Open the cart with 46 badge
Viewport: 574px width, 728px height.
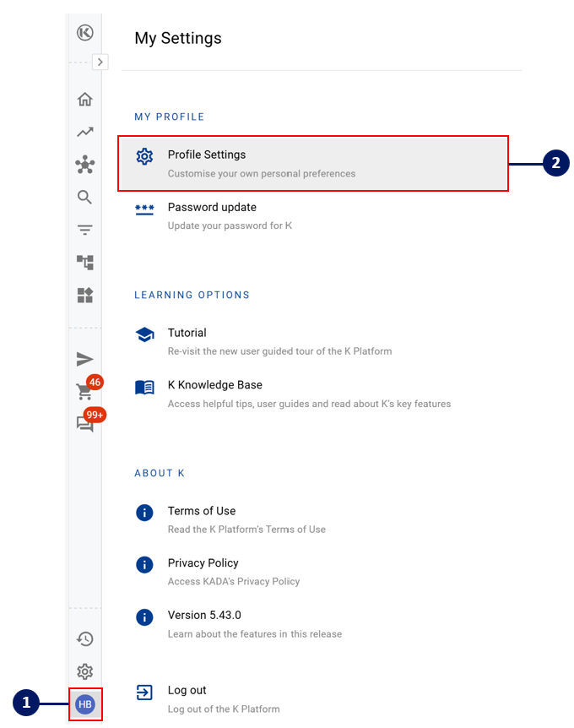click(84, 392)
